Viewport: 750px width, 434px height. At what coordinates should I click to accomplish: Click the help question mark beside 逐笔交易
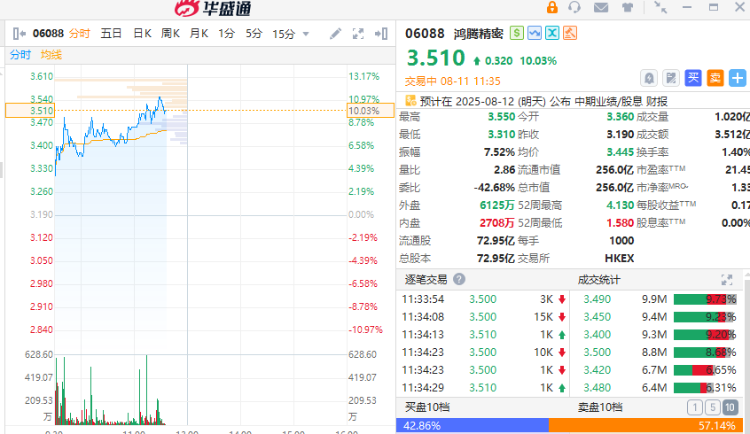459,279
